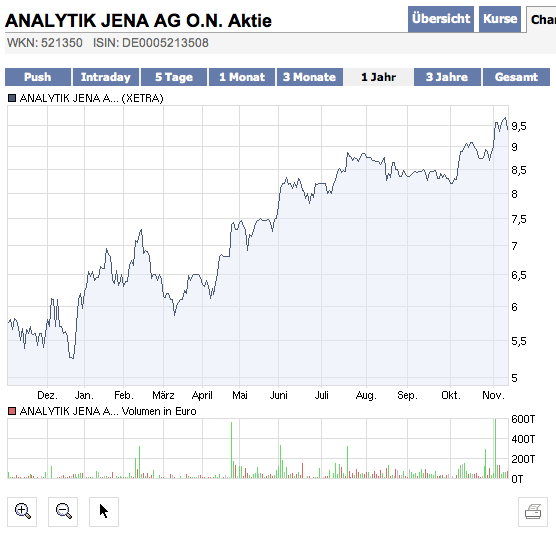Click the 0T volume axis value
The image size is (556, 536).
[x=517, y=479]
